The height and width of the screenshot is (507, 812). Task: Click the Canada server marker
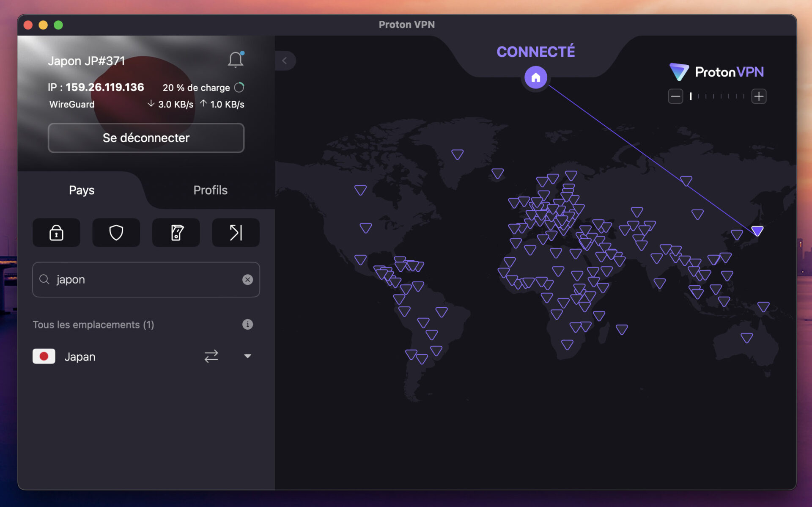[x=360, y=190]
